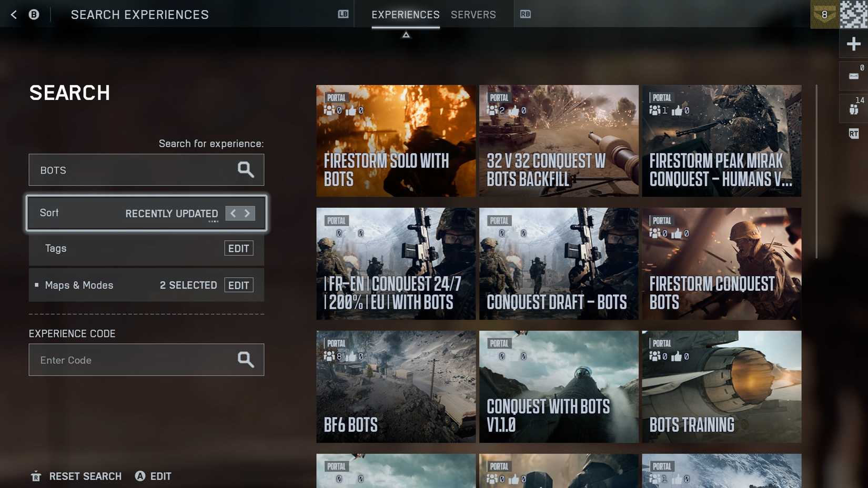
Task: Click the back arrow icon
Action: tap(13, 14)
